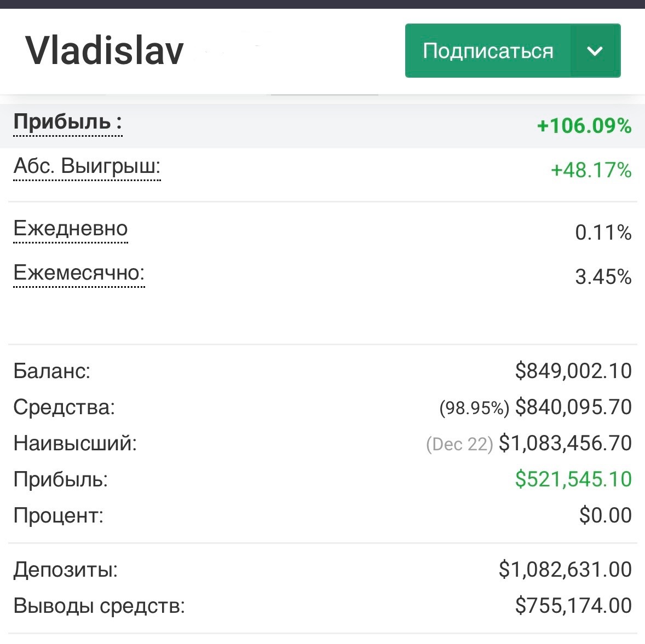Expand the chevron dropdown beside Подписаться
Viewport: 645px width, 644px height.
click(595, 51)
